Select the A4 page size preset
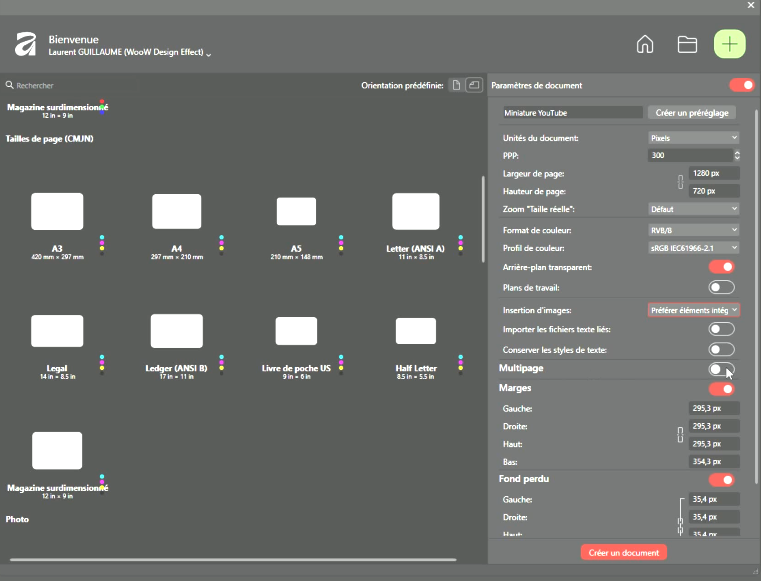This screenshot has width=761, height=581. [x=177, y=212]
